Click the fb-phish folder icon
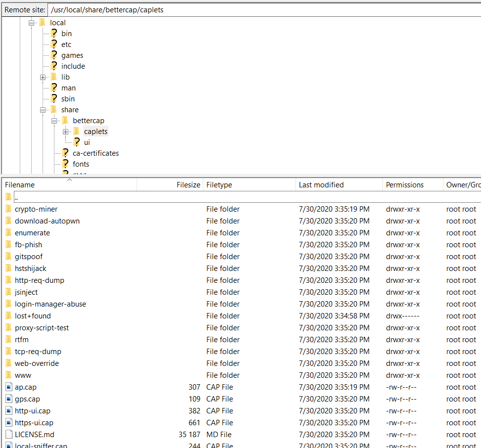Image resolution: width=481 pixels, height=448 pixels. 8,245
